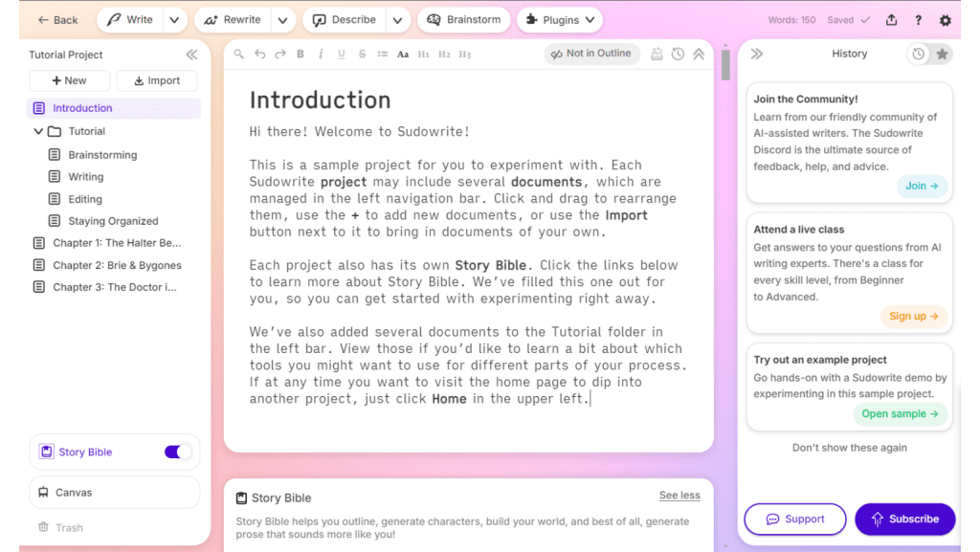The height and width of the screenshot is (552, 980).
Task: Click the Tutorial Project title
Action: tap(66, 55)
